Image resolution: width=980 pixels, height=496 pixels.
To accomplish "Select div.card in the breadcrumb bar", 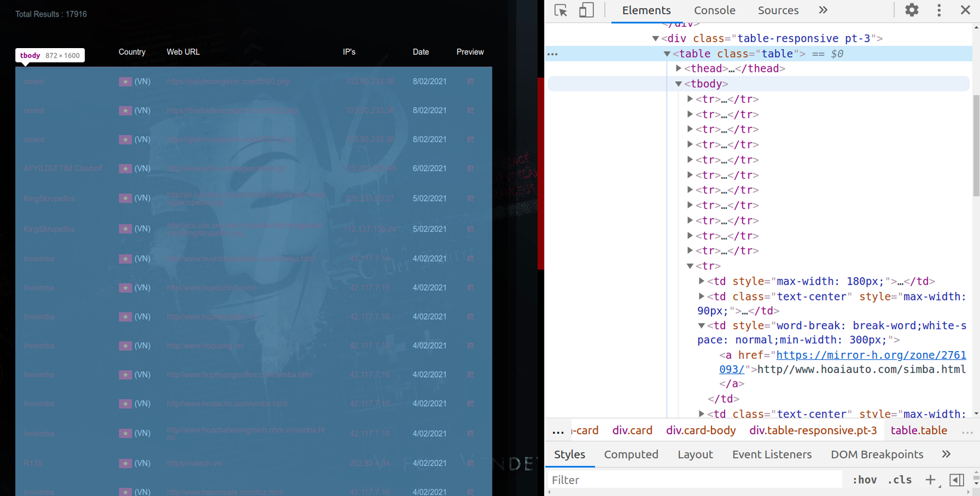I will click(x=632, y=431).
